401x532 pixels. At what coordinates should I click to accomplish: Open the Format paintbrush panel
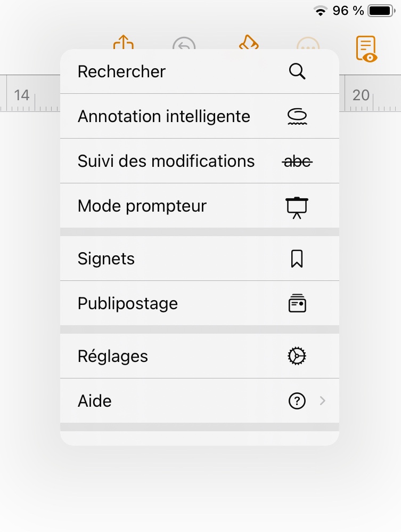(x=248, y=44)
